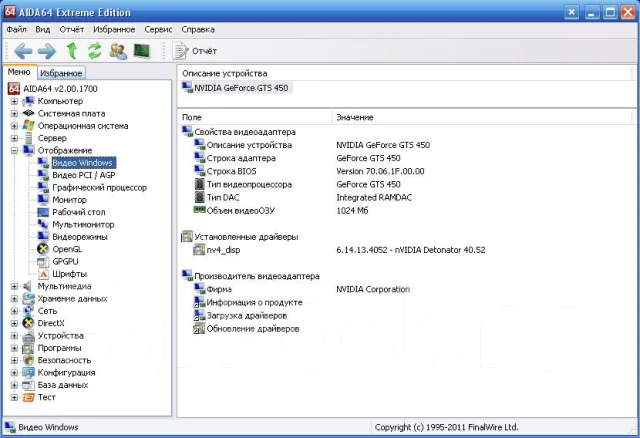
Task: Open Обновление драйверов link
Action: pyautogui.click(x=253, y=329)
